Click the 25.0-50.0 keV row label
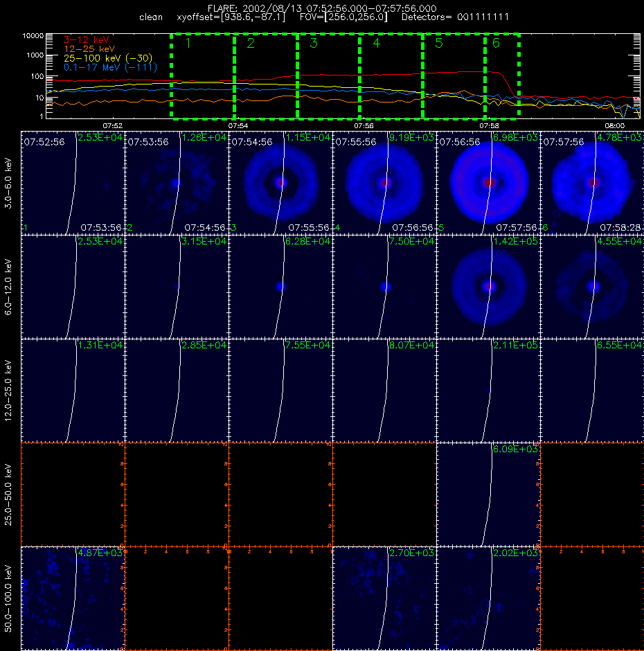 click(9, 494)
